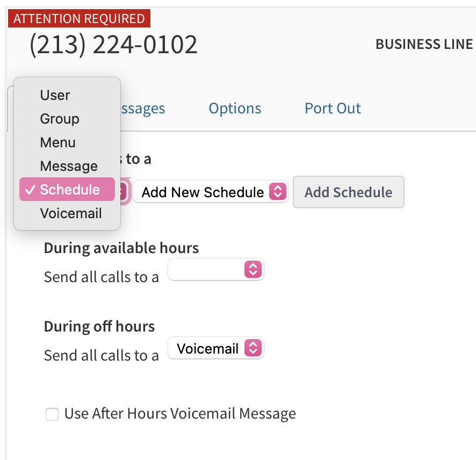Click the red Attention Required badge
Image resolution: width=476 pixels, height=460 pixels.
[x=79, y=19]
